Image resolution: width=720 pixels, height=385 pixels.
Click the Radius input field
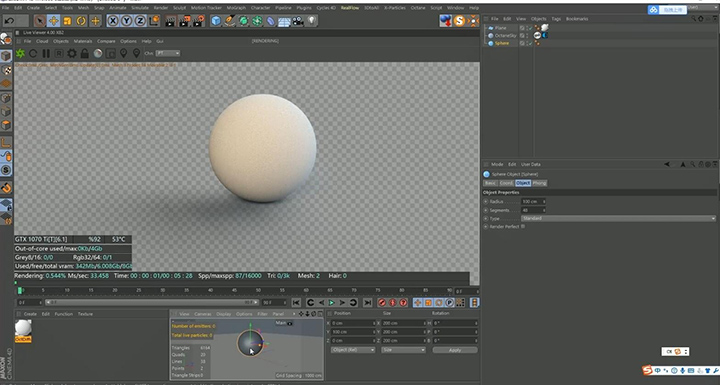[x=533, y=201]
